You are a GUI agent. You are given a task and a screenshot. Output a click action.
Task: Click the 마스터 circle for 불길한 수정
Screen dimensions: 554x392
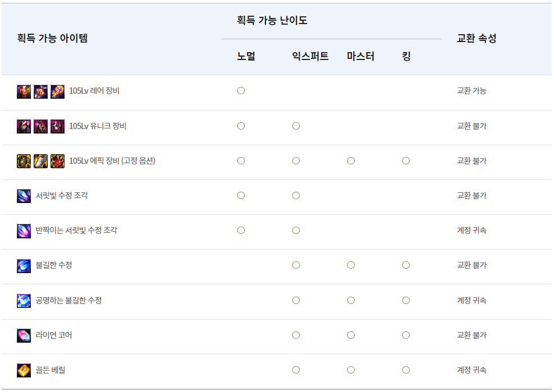pos(351,265)
